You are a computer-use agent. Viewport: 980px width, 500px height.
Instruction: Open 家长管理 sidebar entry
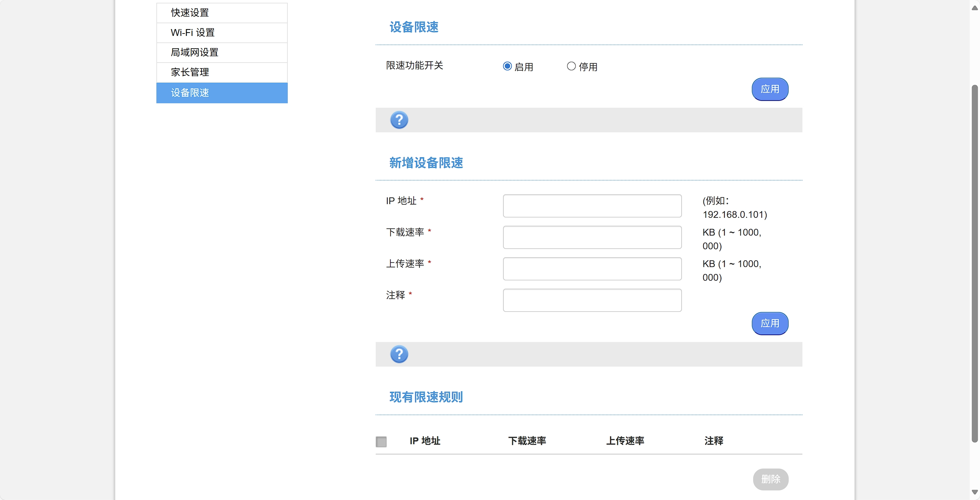pyautogui.click(x=222, y=72)
